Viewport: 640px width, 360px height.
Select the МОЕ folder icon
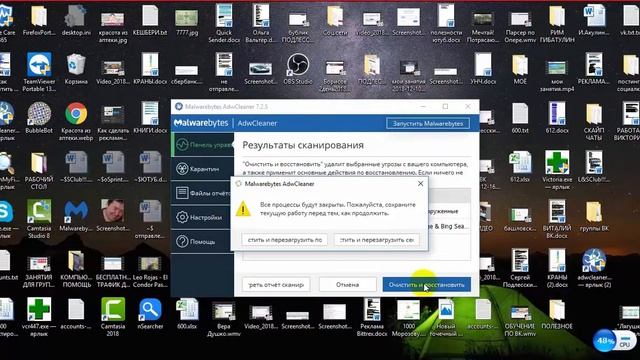click(520, 69)
